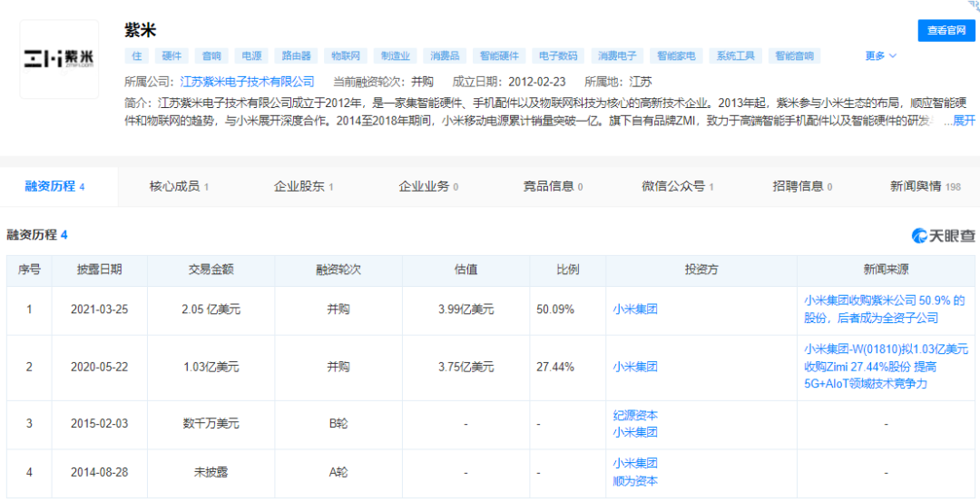This screenshot has height=502, width=980.
Task: Click the 路由器 tag
Action: click(297, 56)
